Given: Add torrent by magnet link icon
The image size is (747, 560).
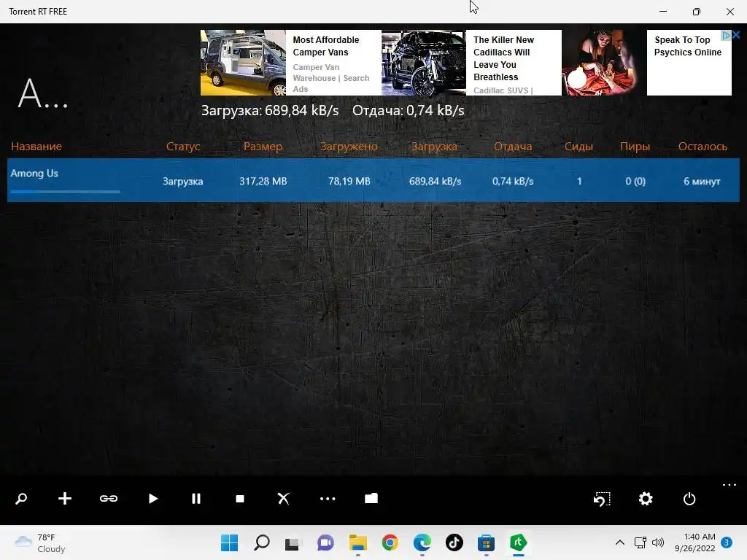Looking at the screenshot, I should pos(109,499).
